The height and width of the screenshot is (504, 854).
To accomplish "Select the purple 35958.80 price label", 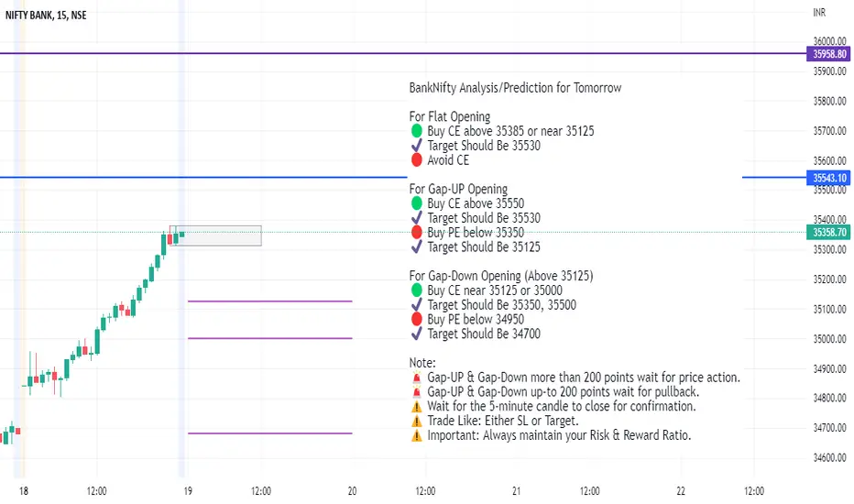I will (x=828, y=54).
